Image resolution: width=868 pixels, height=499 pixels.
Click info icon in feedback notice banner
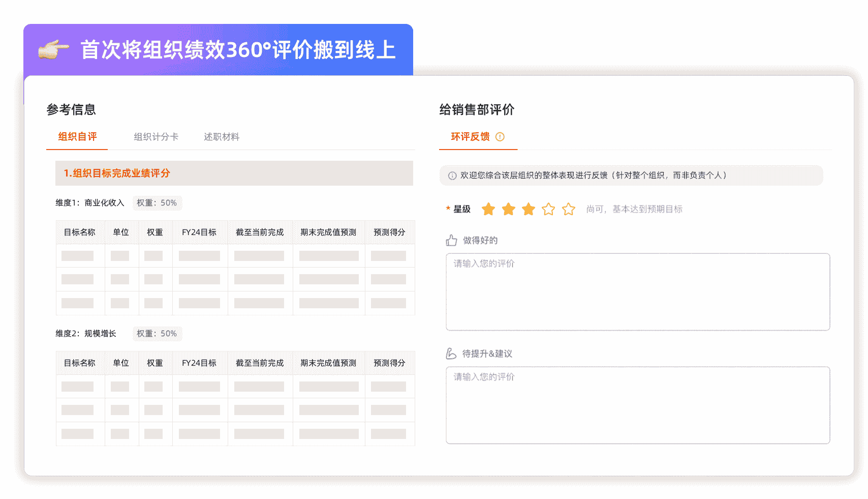pos(452,175)
